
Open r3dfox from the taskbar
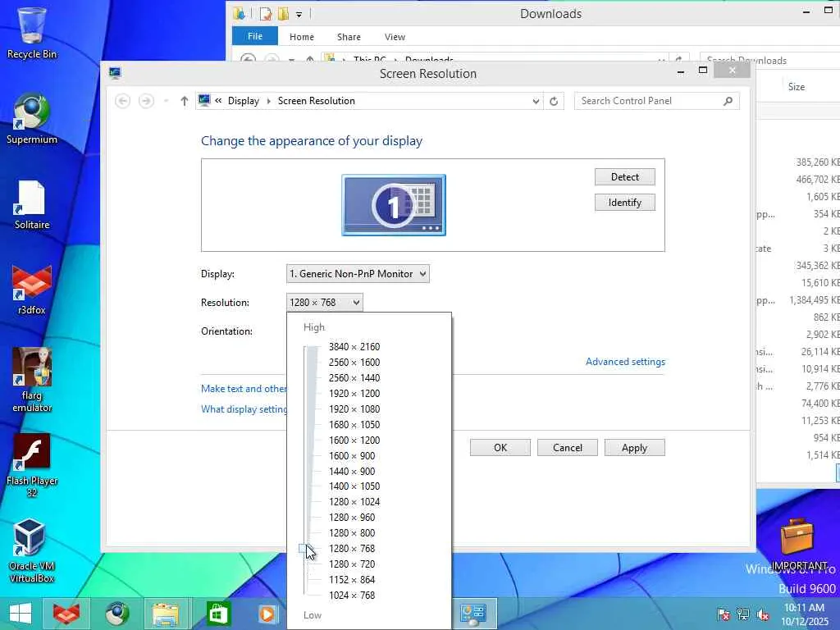tap(66, 614)
